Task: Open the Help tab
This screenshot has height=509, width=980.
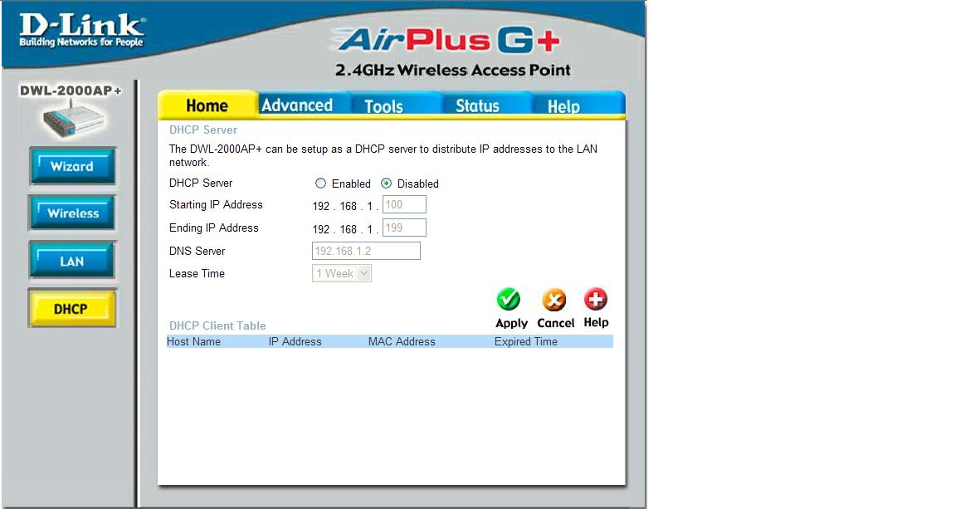Action: [563, 105]
